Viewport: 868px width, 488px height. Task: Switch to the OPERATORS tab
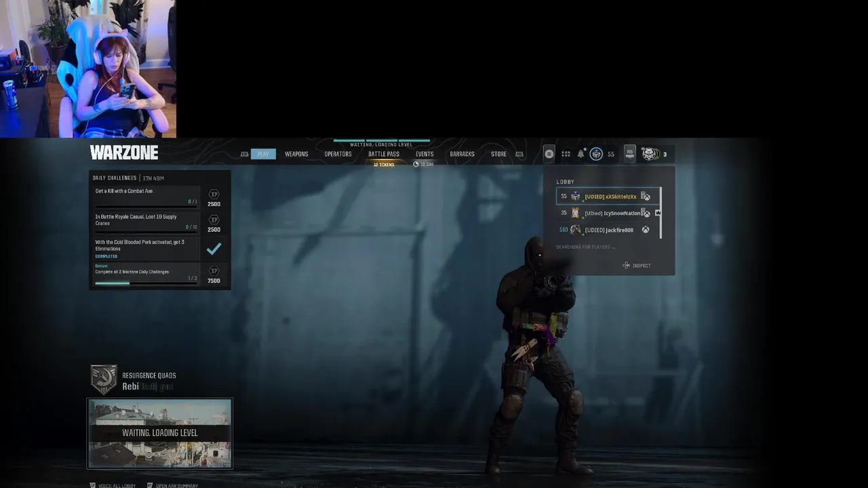tap(338, 154)
